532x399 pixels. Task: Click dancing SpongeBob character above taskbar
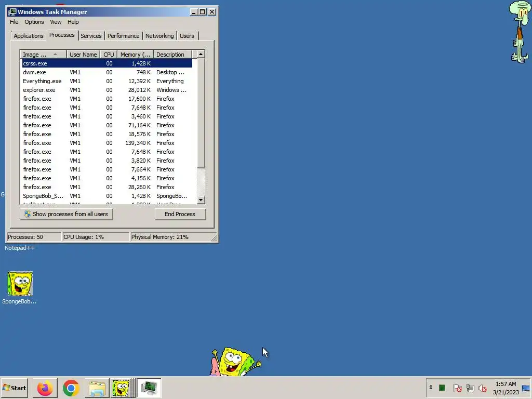pyautogui.click(x=235, y=362)
